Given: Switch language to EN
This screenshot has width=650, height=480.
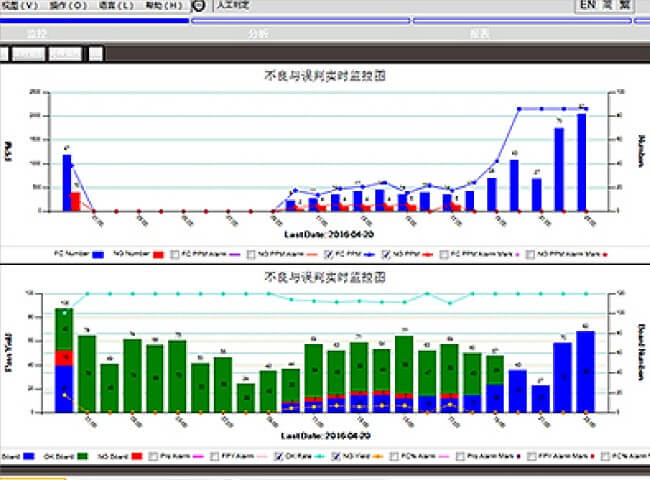Looking at the screenshot, I should tap(589, 5).
